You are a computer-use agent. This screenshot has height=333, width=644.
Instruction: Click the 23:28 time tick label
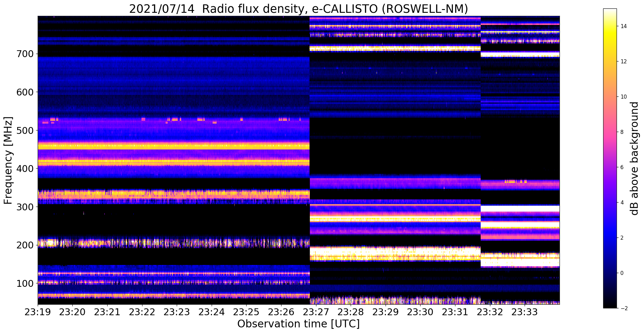(x=351, y=312)
